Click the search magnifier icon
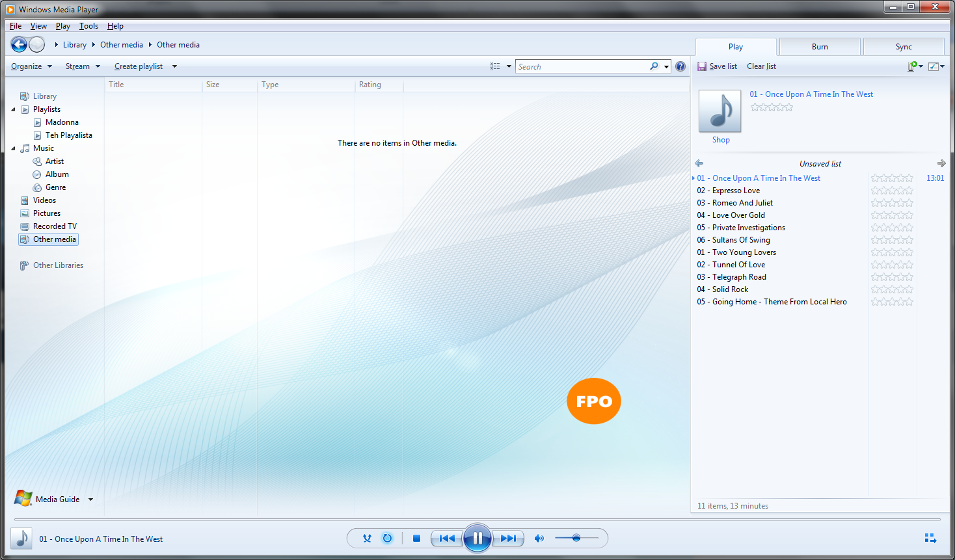 [654, 66]
